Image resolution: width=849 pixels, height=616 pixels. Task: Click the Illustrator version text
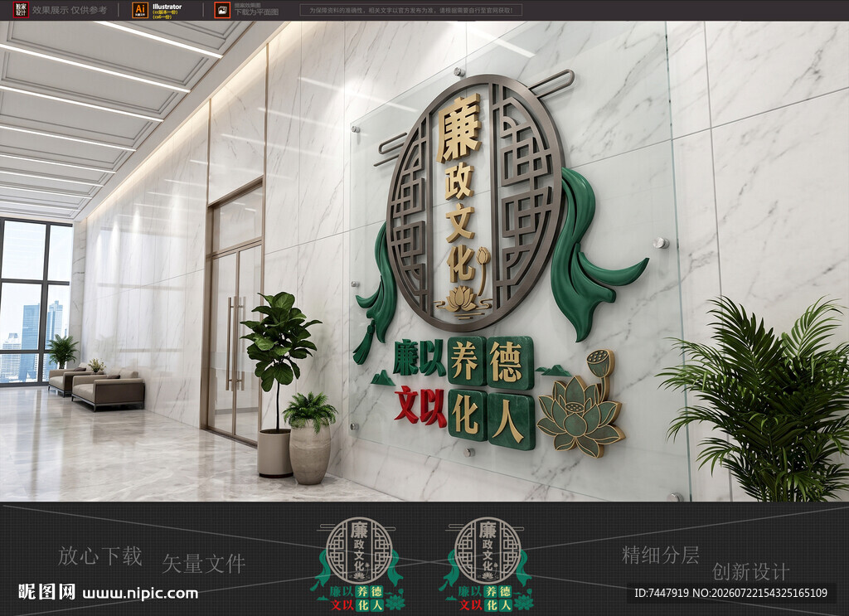(167, 11)
